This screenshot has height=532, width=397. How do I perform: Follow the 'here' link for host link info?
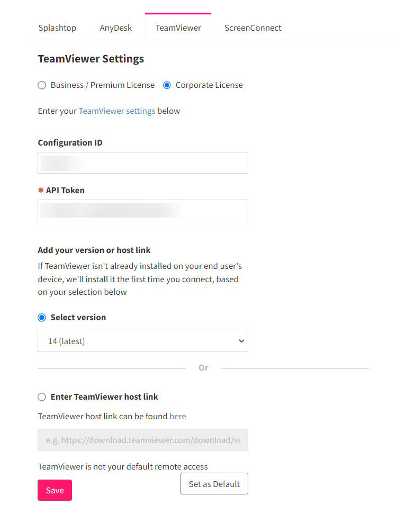coord(178,416)
